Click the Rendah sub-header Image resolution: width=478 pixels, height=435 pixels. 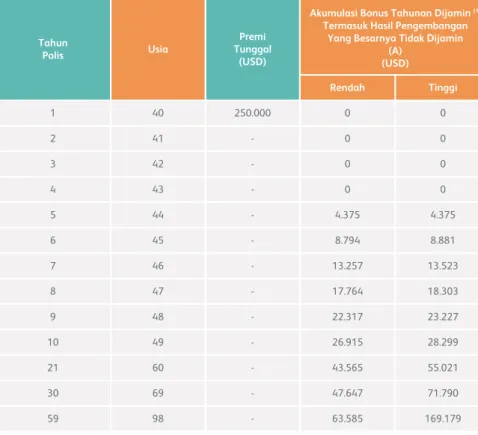(x=347, y=88)
